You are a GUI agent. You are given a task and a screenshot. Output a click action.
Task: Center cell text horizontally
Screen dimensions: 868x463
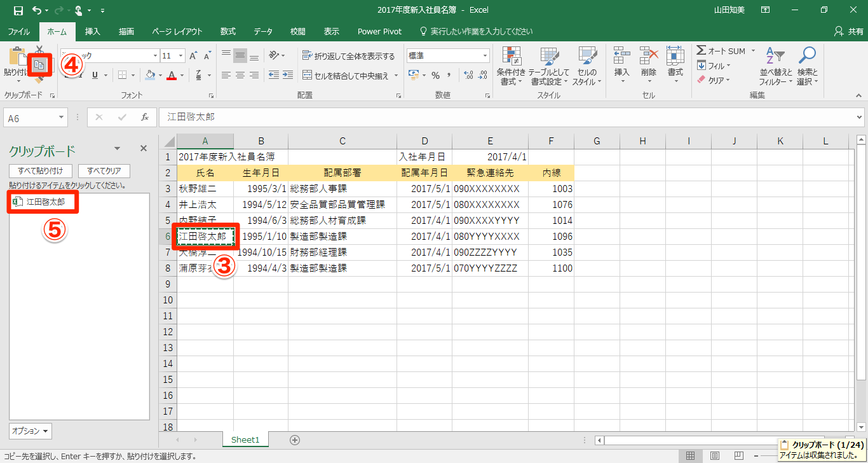240,75
